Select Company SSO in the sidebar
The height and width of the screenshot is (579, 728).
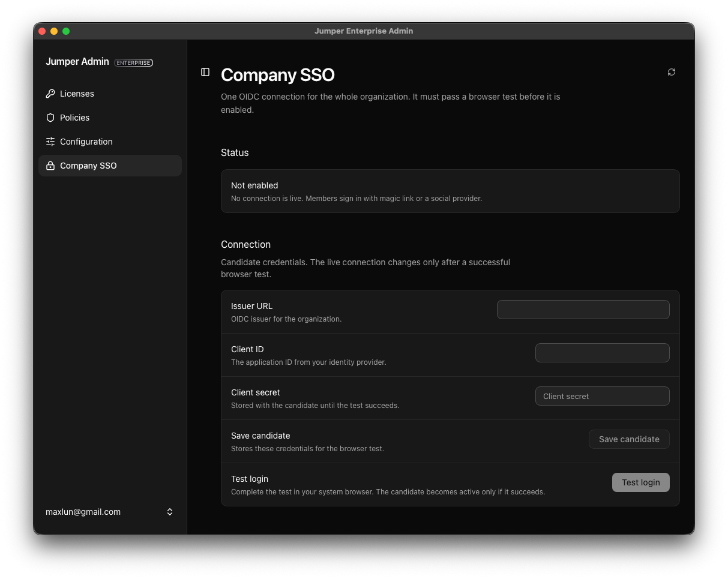(x=110, y=166)
